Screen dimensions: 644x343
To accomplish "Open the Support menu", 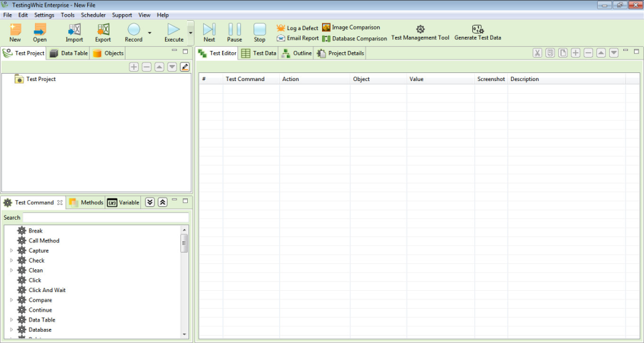I will pyautogui.click(x=122, y=15).
